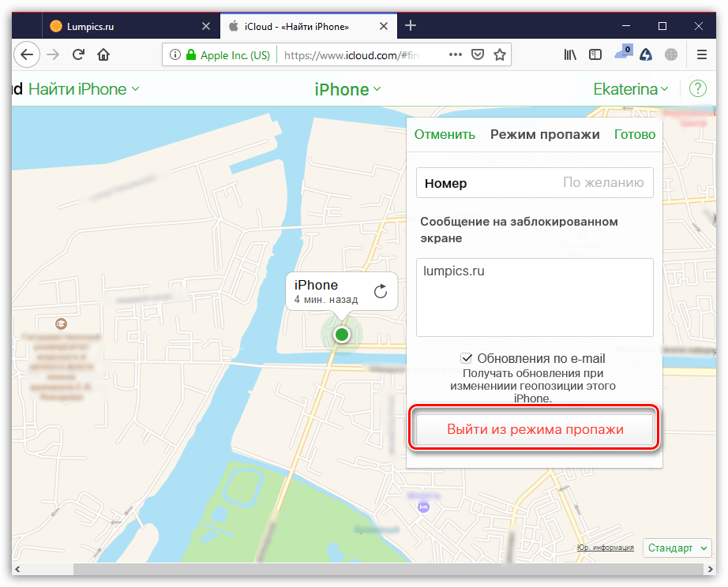The width and height of the screenshot is (728, 587).
Task: Open page actions three-dot menu
Action: [x=456, y=54]
